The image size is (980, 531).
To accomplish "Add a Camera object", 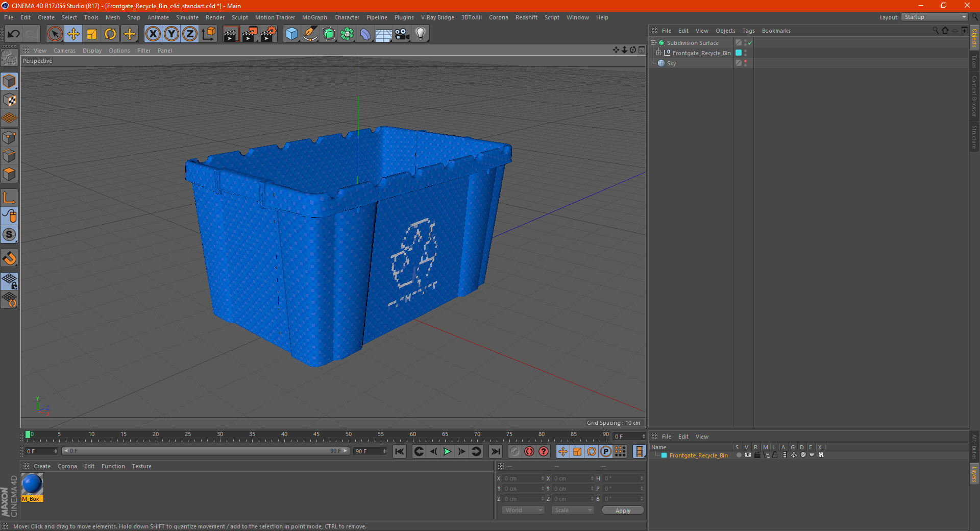I will click(x=402, y=34).
